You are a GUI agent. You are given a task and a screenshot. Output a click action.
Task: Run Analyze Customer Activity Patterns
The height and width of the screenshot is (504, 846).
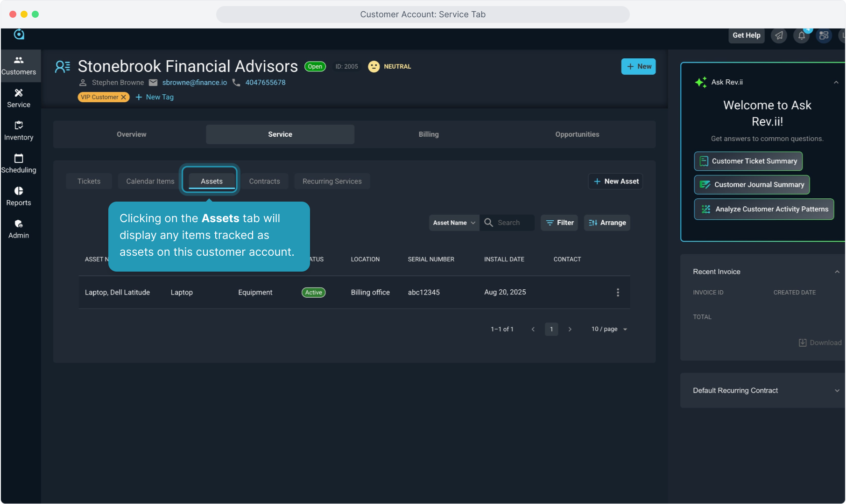click(764, 209)
